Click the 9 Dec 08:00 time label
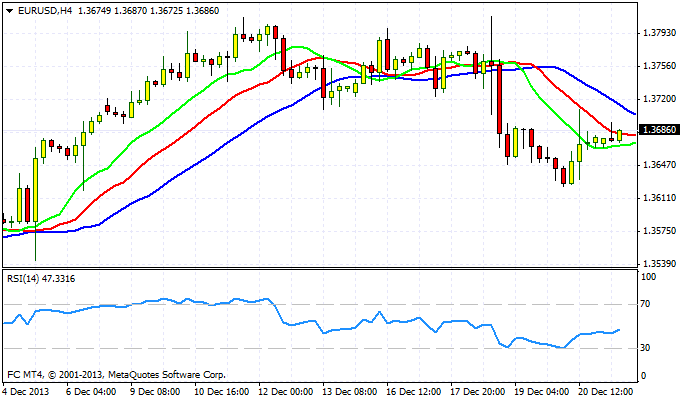This screenshot has height=400, width=680. point(155,392)
